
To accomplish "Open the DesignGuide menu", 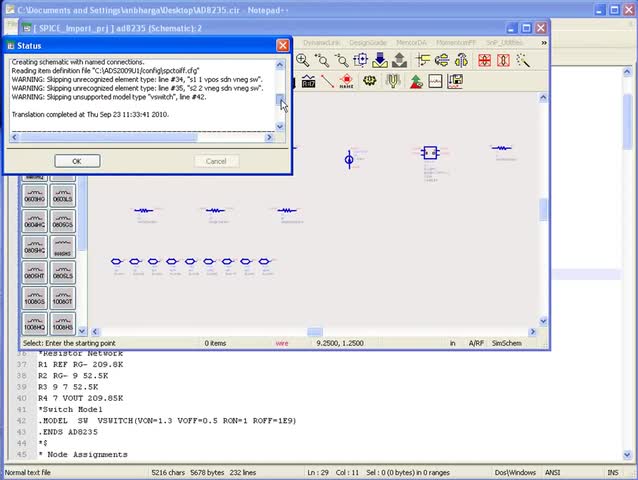I will (x=367, y=43).
